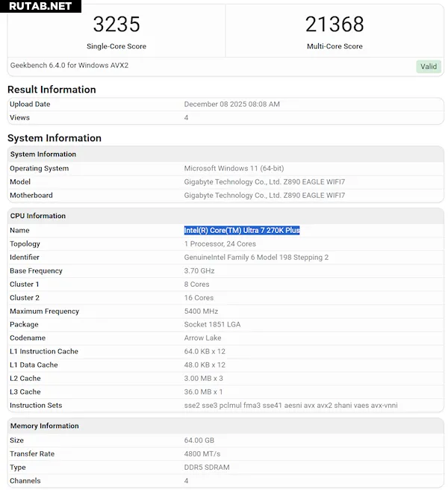Click the Microsoft Windows 11 (64-bit) value
The height and width of the screenshot is (490, 448).
coord(234,169)
